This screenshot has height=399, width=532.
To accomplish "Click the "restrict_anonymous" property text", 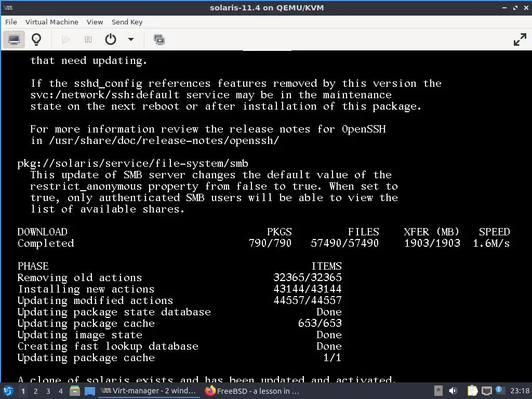I will (x=86, y=187).
